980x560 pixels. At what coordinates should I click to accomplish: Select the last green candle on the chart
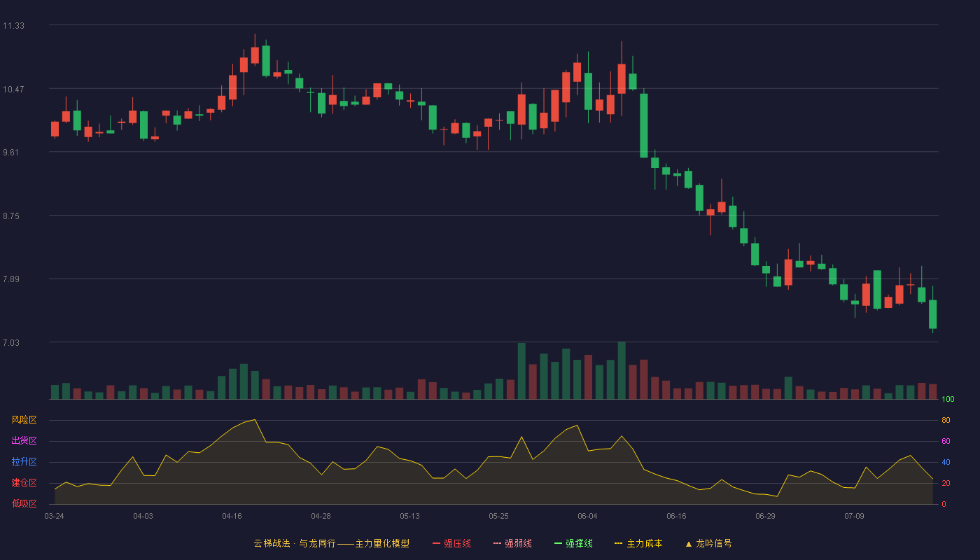click(932, 314)
